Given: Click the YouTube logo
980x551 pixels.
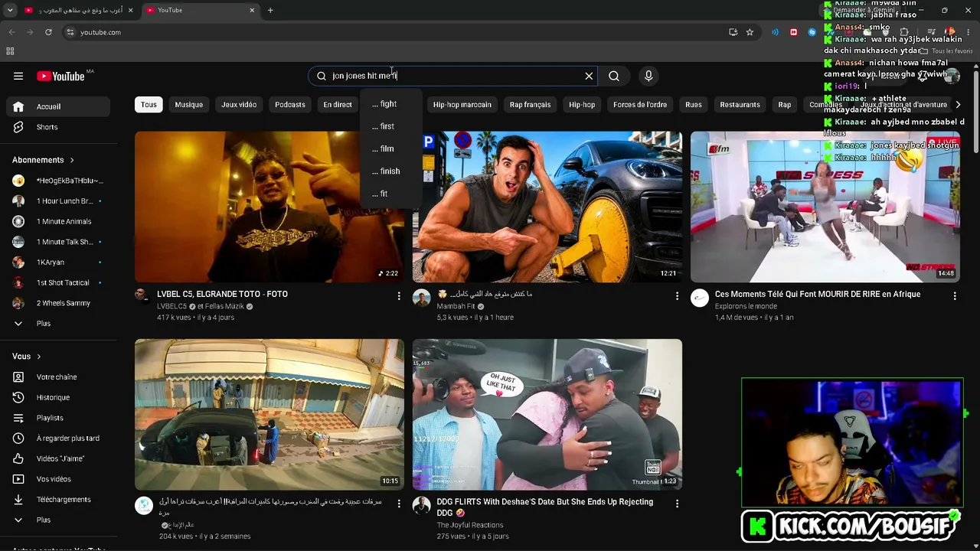Looking at the screenshot, I should click(x=60, y=76).
